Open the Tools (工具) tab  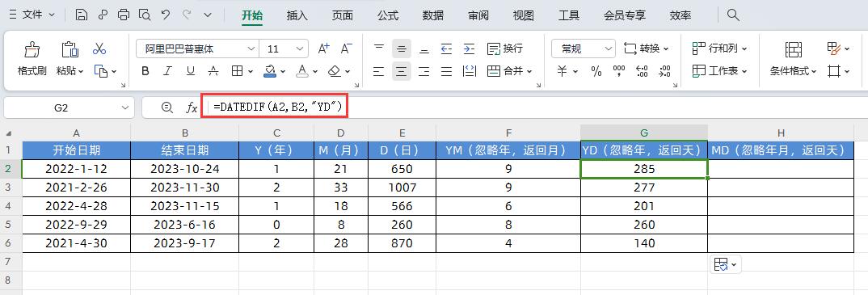coord(568,15)
